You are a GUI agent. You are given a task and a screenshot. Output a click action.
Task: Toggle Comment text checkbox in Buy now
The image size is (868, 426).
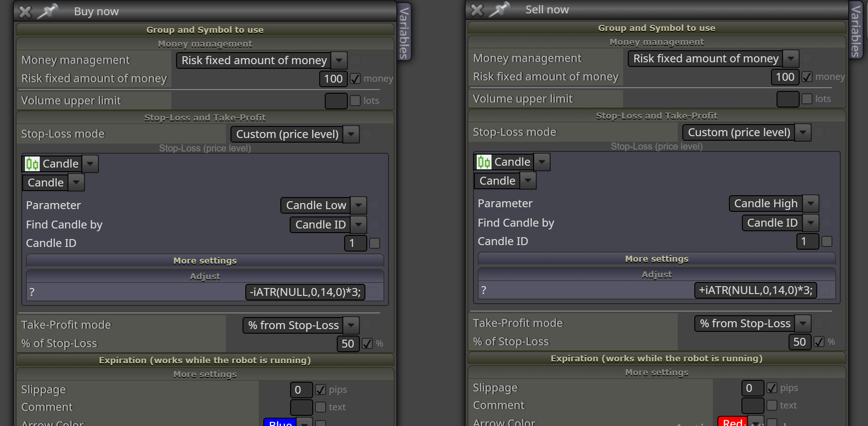321,408
